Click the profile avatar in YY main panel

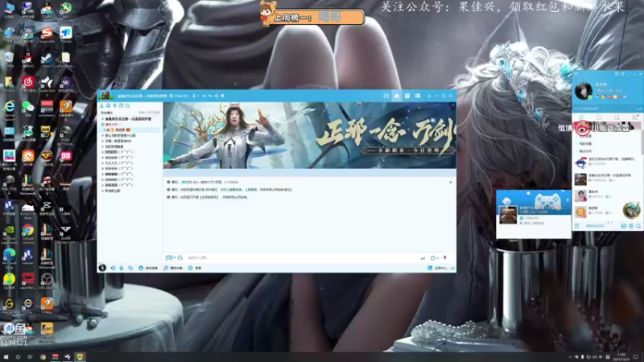[x=583, y=91]
